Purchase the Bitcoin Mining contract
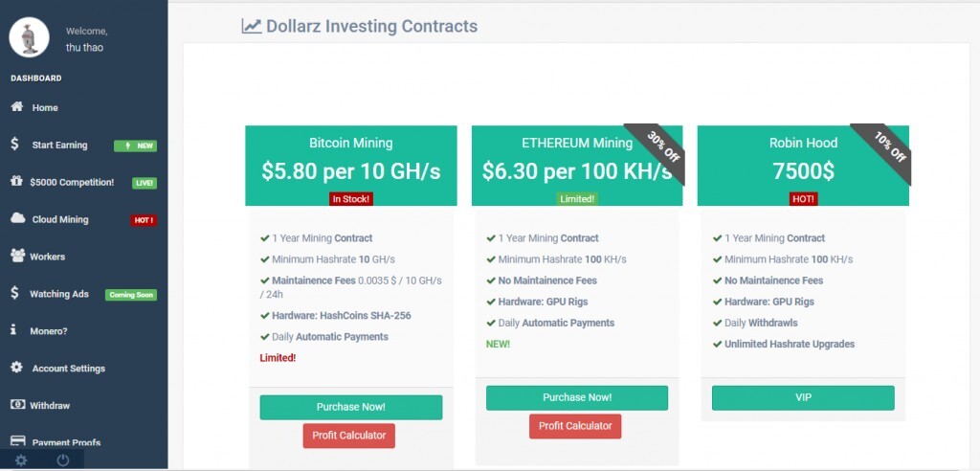This screenshot has width=980, height=471. click(x=350, y=408)
